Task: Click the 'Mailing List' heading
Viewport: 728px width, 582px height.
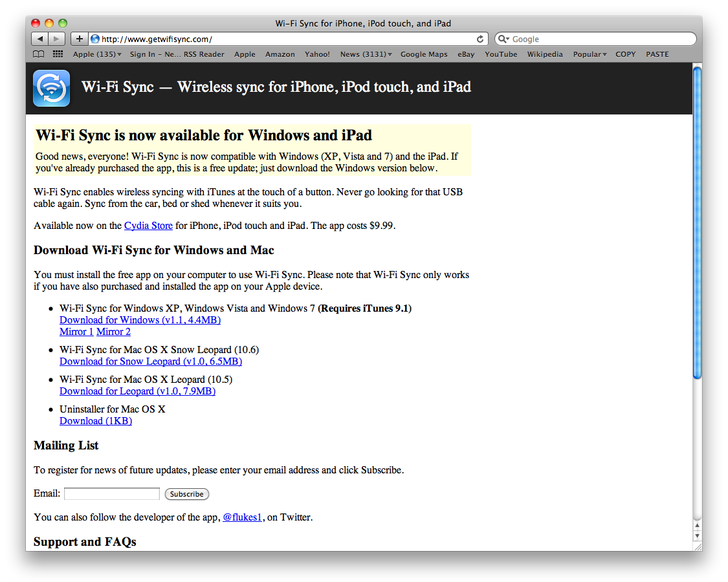Action: tap(66, 446)
